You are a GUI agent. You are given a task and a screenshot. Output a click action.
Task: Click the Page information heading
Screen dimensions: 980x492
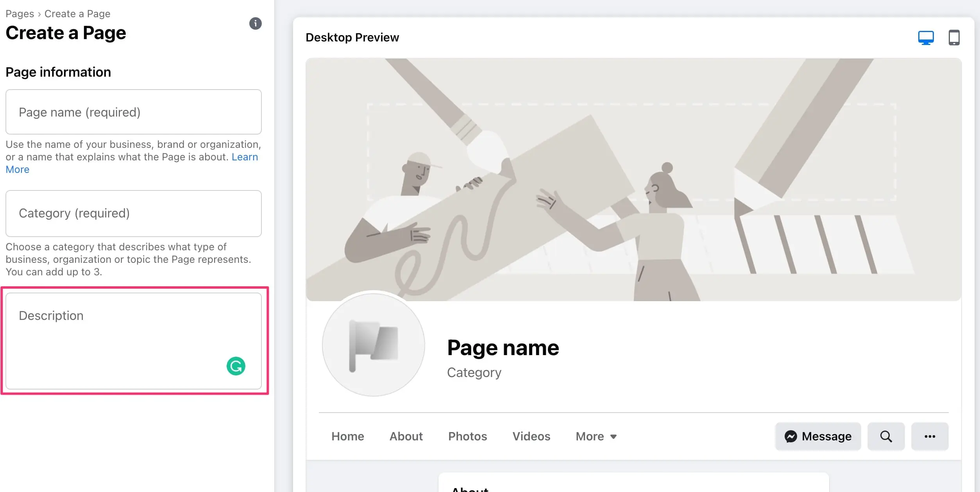click(58, 72)
